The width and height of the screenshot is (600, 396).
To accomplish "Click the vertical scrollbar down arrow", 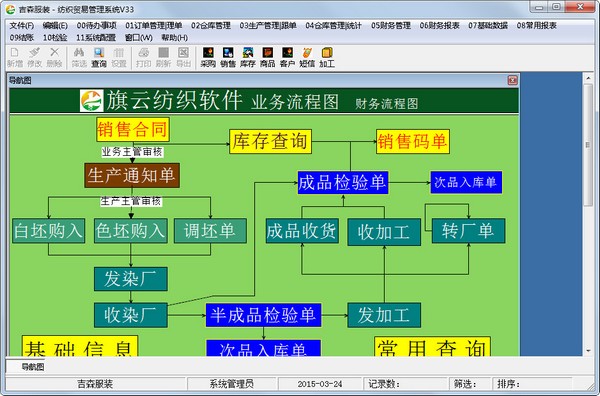I will 588,351.
